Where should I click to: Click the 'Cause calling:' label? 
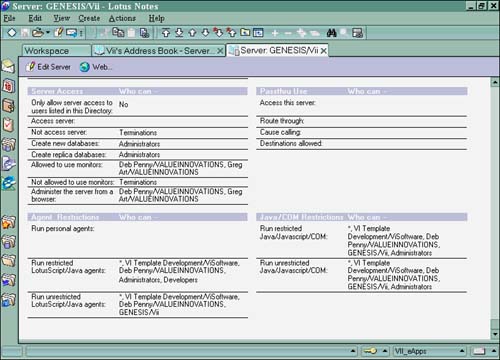[280, 132]
